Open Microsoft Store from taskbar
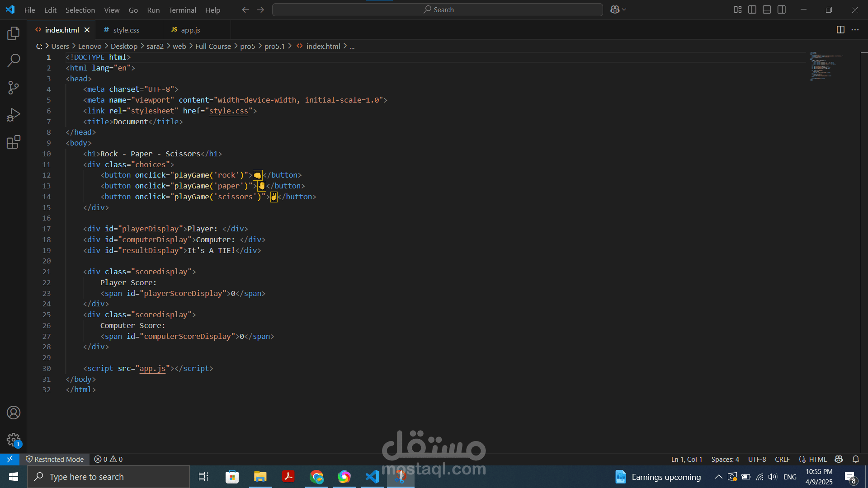Viewport: 868px width, 488px height. [x=232, y=477]
